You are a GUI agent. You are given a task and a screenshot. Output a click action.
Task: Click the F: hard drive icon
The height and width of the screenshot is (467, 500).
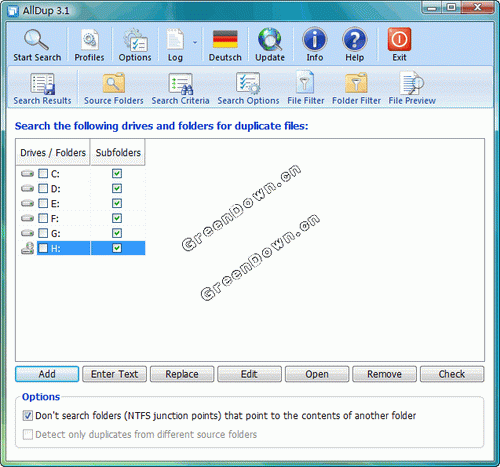click(27, 218)
